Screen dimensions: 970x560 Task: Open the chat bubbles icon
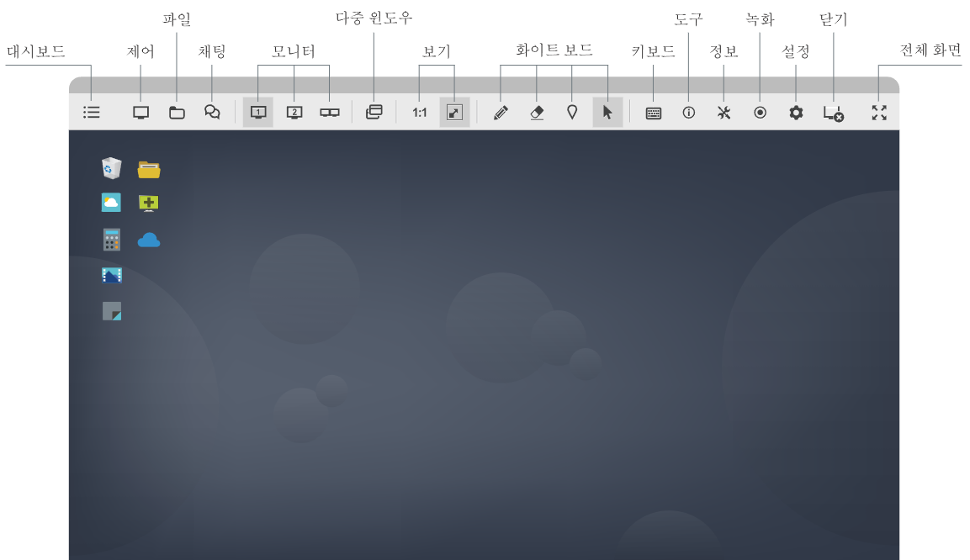point(212,112)
